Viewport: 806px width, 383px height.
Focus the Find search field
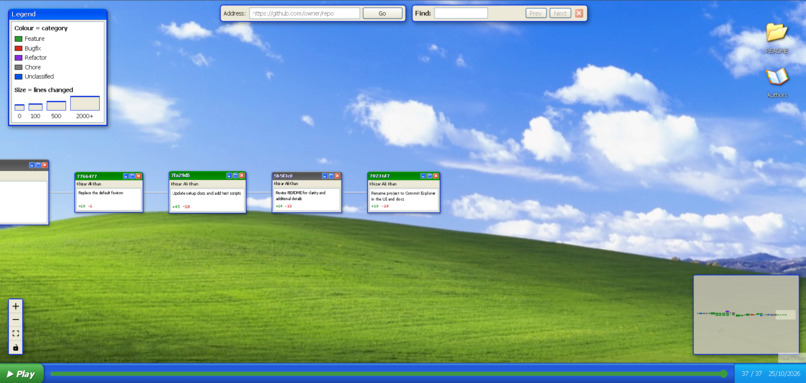click(x=461, y=13)
